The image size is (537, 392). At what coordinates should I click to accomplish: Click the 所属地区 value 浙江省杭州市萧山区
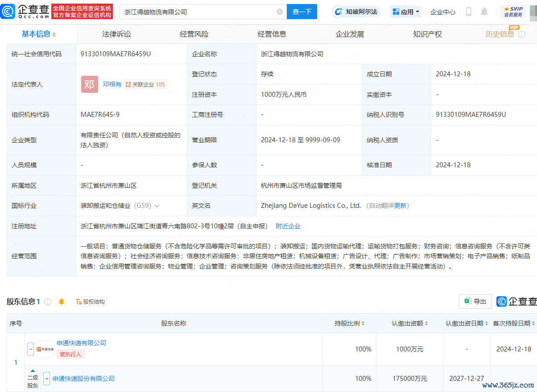tap(108, 186)
